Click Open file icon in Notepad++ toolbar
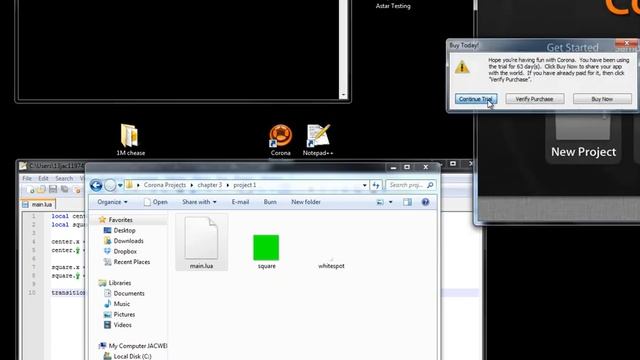Screen dimensions: 640x360 click(x=41, y=189)
